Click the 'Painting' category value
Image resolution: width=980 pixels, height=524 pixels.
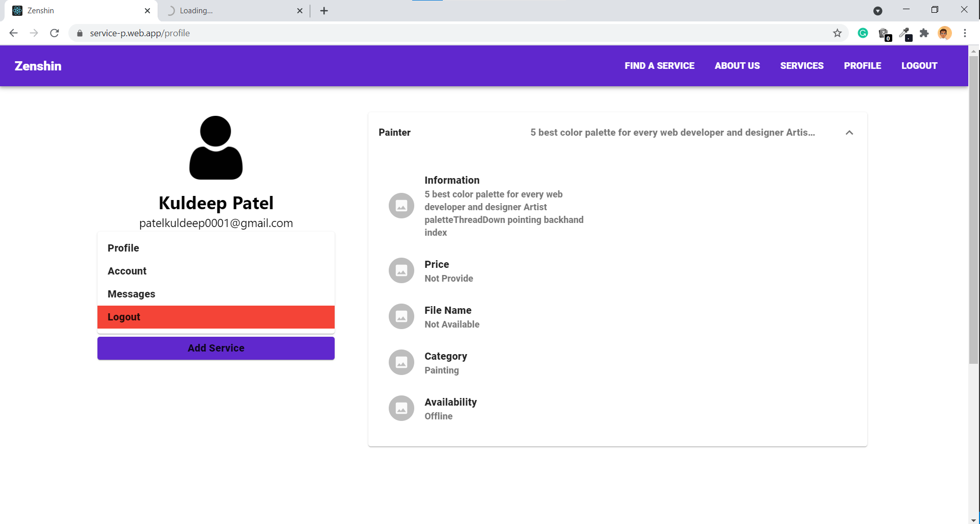pyautogui.click(x=442, y=370)
